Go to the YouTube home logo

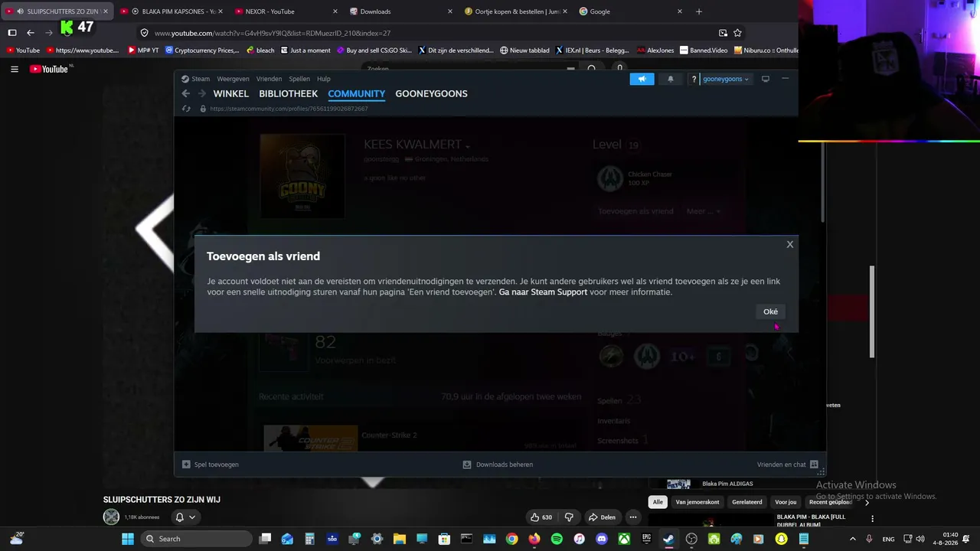coord(50,69)
